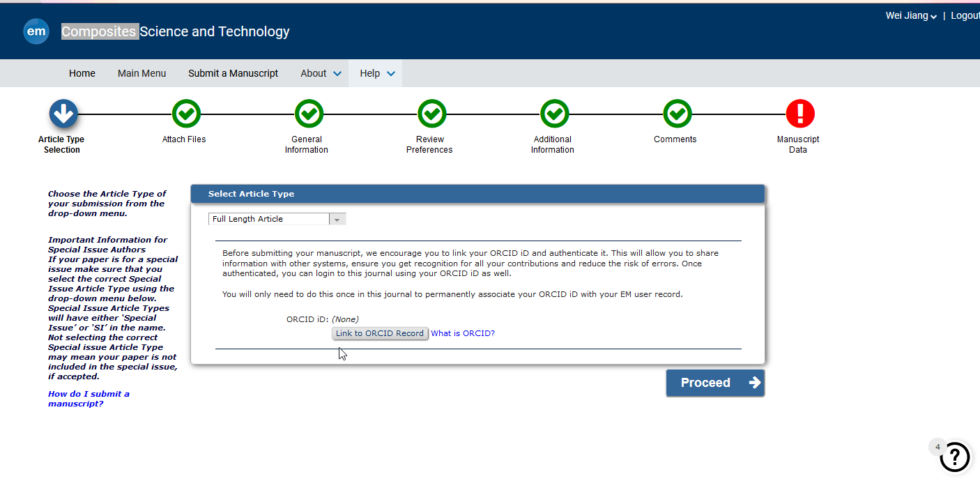This screenshot has width=980, height=495.
Task: Jump to Review Preferences step checkmark
Action: [x=431, y=114]
